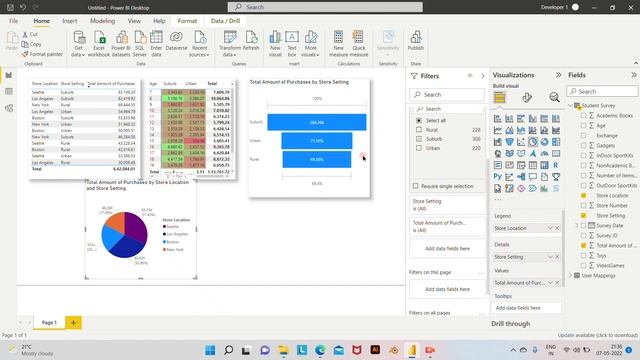Switch to Report view in the sidebar

pos(9,76)
